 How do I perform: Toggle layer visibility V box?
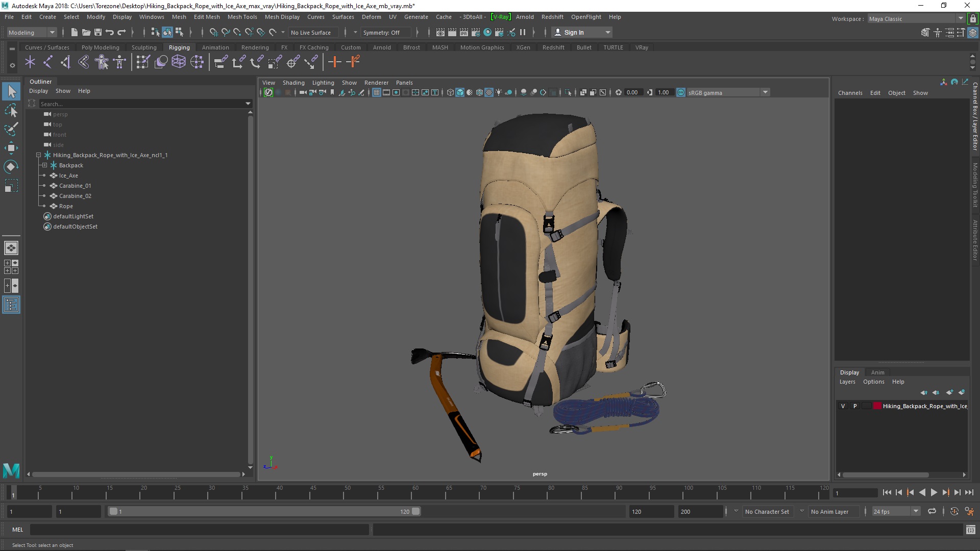click(x=843, y=406)
